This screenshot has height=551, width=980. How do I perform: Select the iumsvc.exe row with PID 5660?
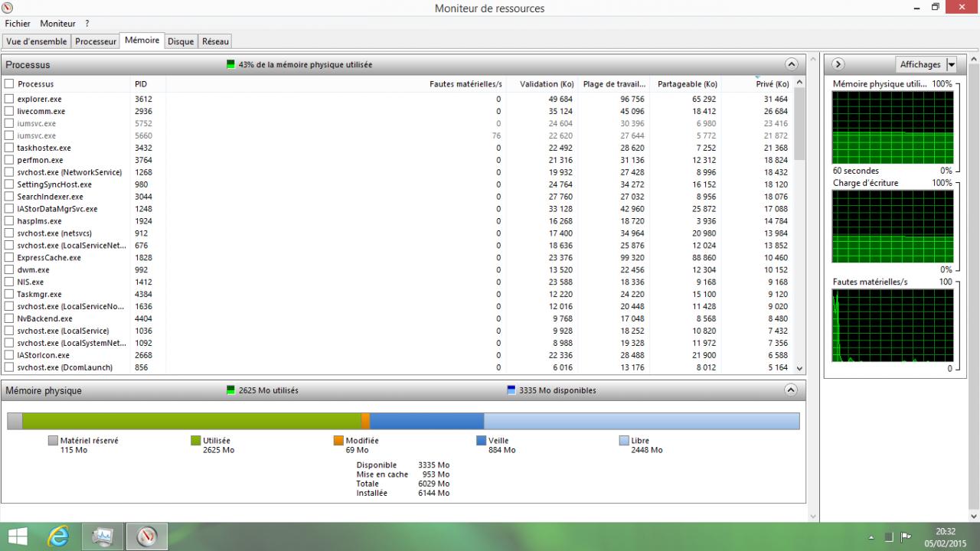pyautogui.click(x=398, y=135)
